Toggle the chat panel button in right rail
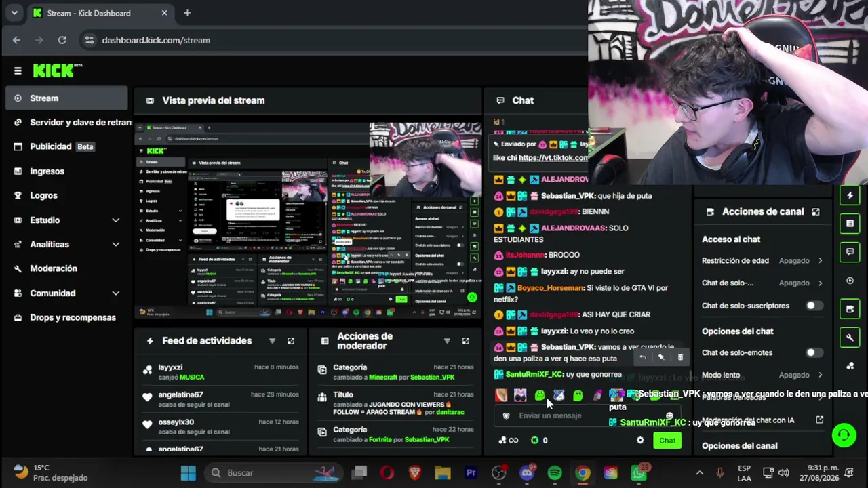This screenshot has width=868, height=488. pyautogui.click(x=850, y=251)
